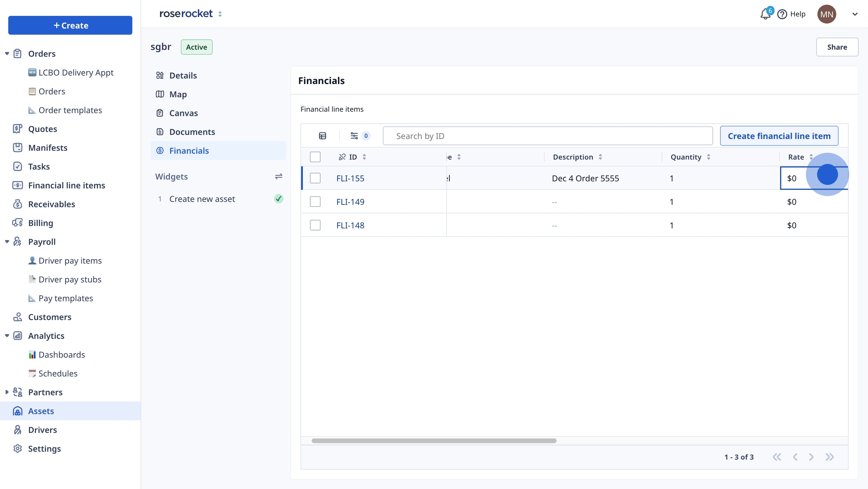Open the table view layout icon
Viewport: 868px width, 489px height.
(x=323, y=136)
